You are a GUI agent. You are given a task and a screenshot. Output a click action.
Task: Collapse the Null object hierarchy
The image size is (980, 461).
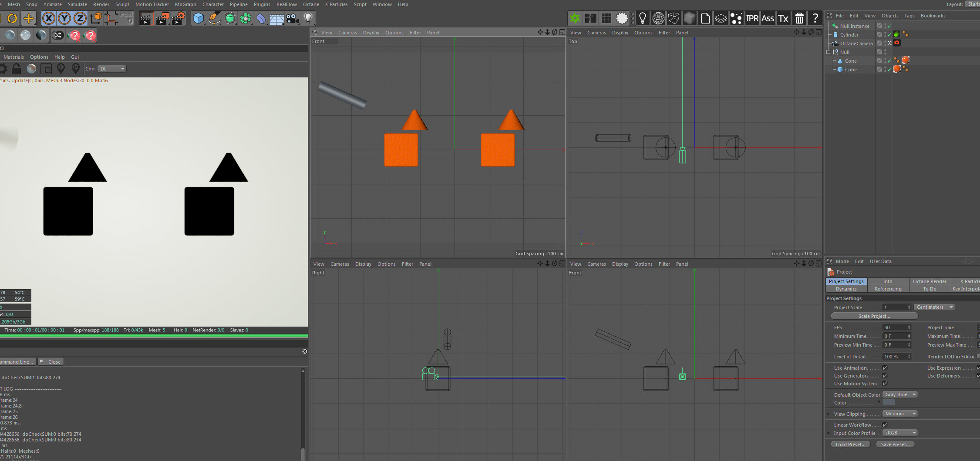pyautogui.click(x=828, y=52)
